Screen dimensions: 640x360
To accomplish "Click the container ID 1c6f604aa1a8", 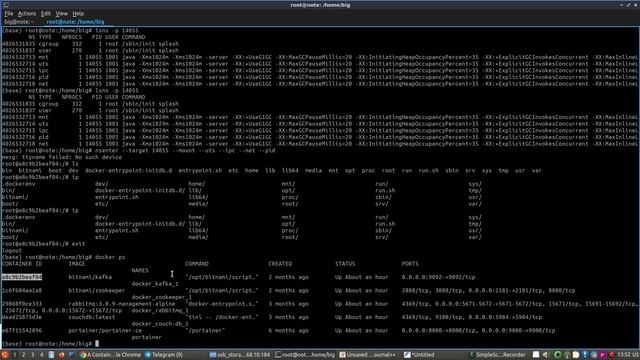I will [22, 291].
